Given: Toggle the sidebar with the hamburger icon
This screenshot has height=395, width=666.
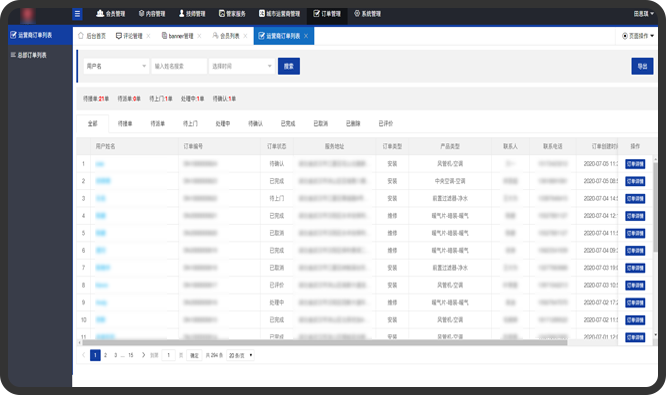Looking at the screenshot, I should [x=77, y=14].
